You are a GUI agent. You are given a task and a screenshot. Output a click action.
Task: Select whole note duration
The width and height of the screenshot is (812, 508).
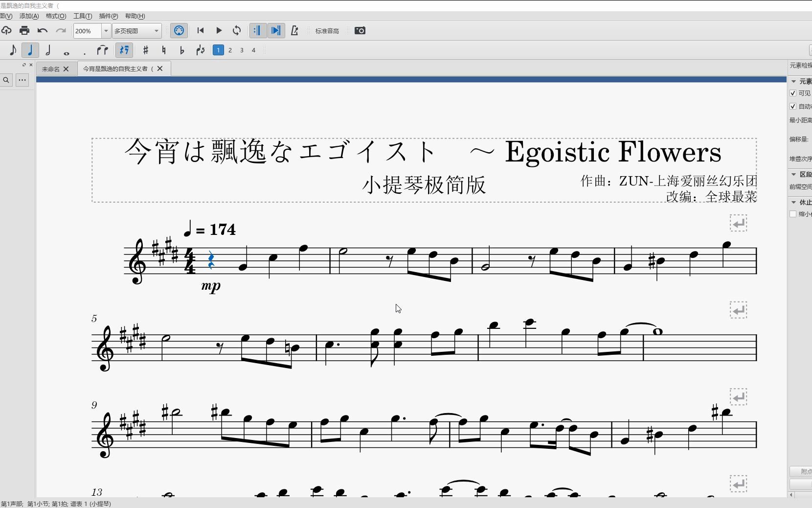[x=67, y=52]
